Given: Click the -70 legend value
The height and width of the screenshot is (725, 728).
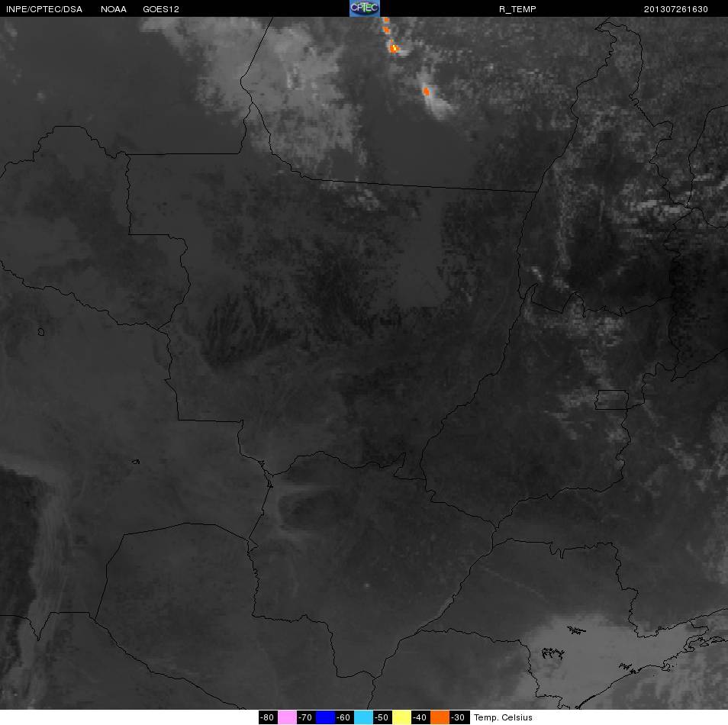Looking at the screenshot, I should pos(305,717).
